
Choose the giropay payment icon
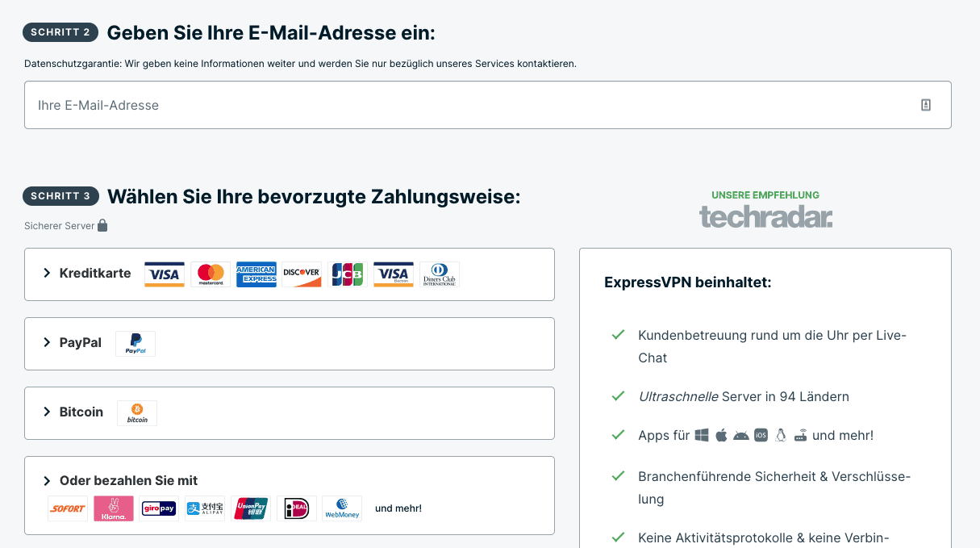pos(159,508)
